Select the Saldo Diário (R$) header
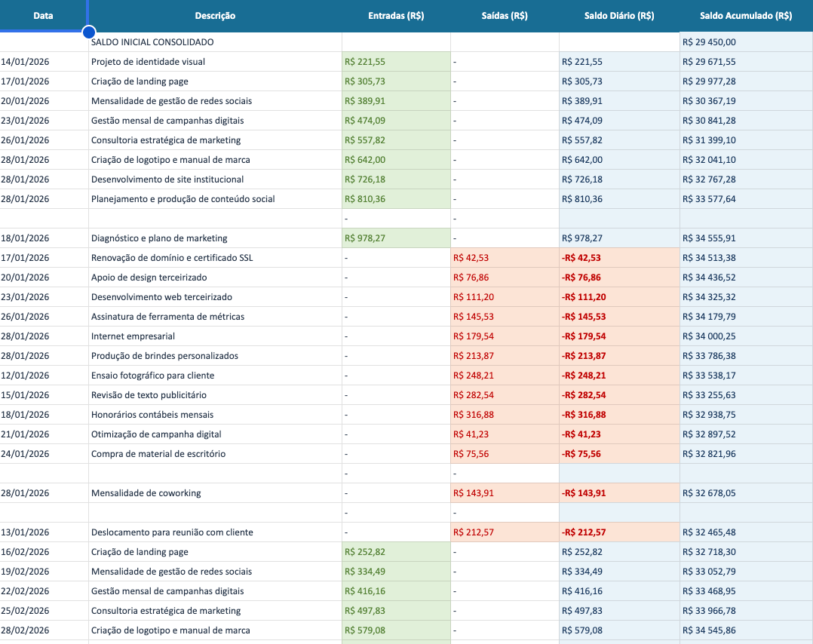Image resolution: width=813 pixels, height=644 pixels. [619, 16]
